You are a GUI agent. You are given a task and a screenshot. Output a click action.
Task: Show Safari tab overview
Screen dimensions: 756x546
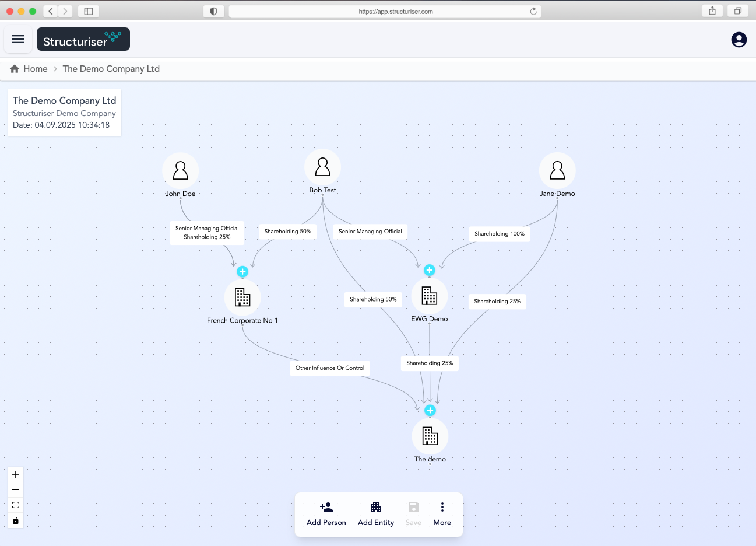(x=738, y=11)
